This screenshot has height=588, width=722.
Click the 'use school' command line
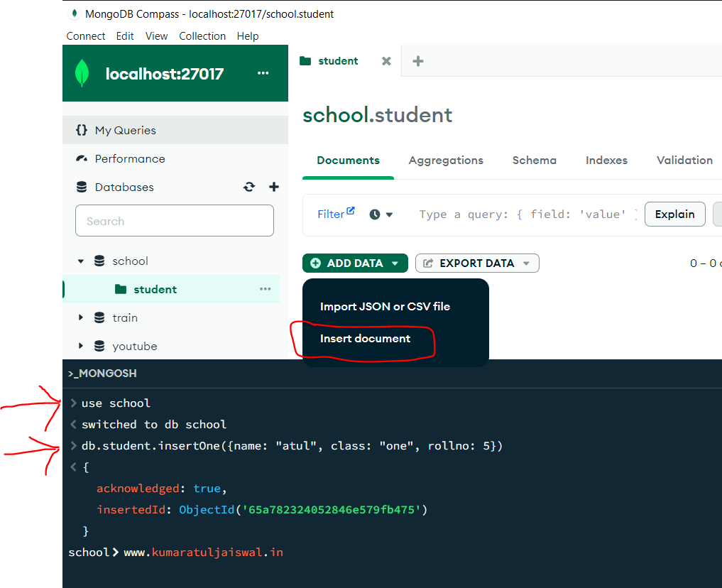pyautogui.click(x=116, y=403)
